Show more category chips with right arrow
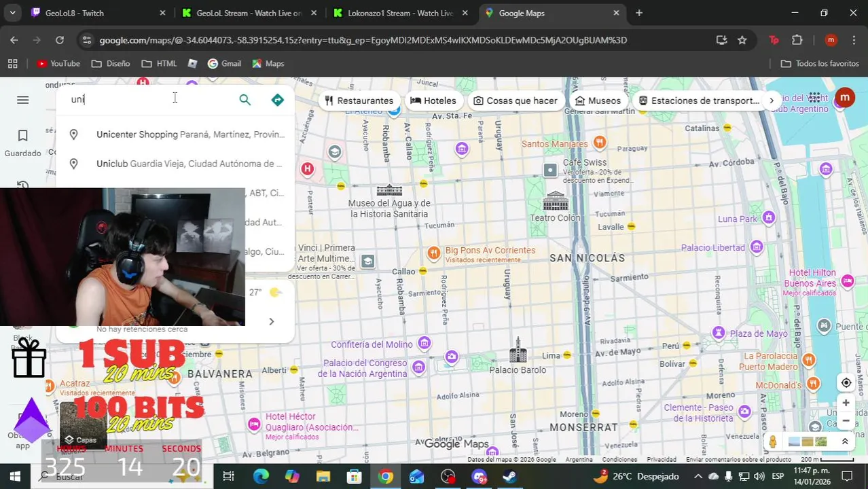This screenshot has height=489, width=868. 772,101
